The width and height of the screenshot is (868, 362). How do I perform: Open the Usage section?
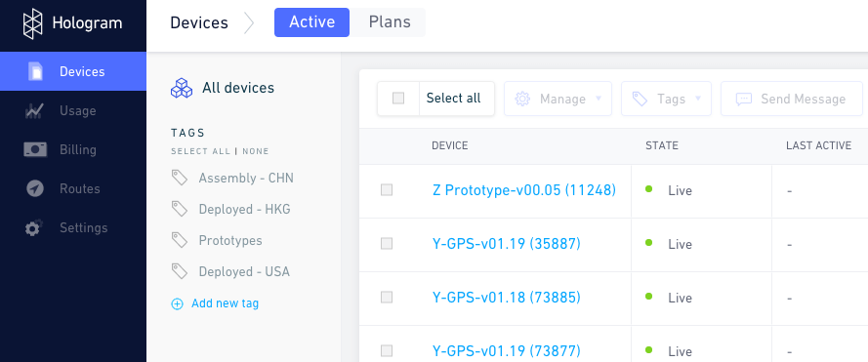tap(73, 110)
